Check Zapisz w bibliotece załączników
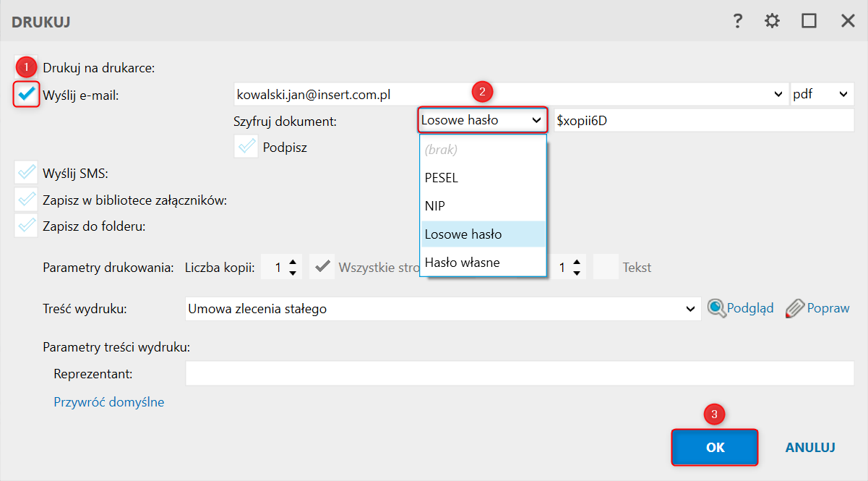Screen dimensions: 868x481 pos(27,200)
